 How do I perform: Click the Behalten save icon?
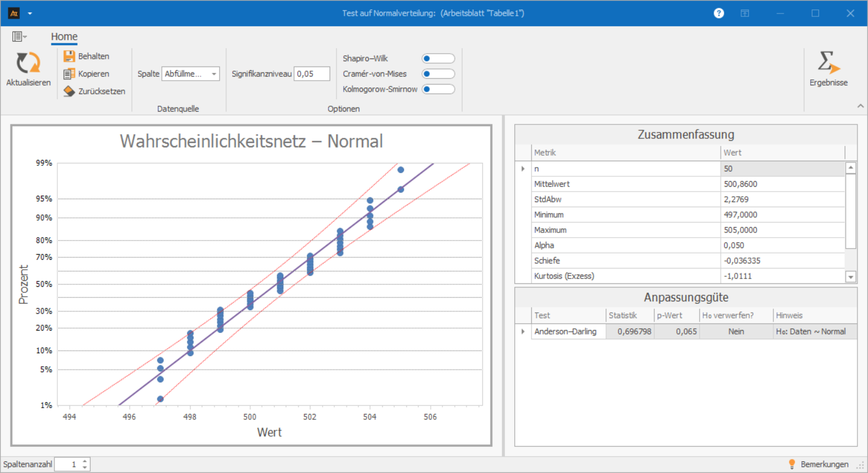pos(70,56)
